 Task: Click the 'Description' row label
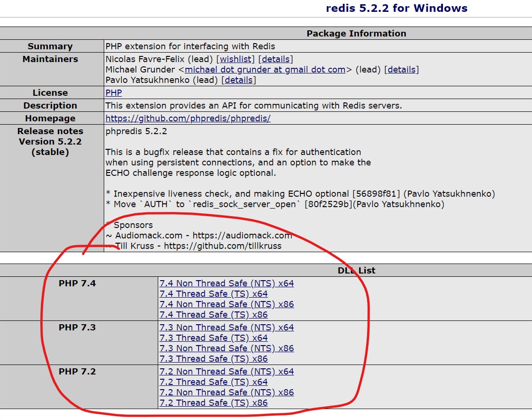coord(50,106)
